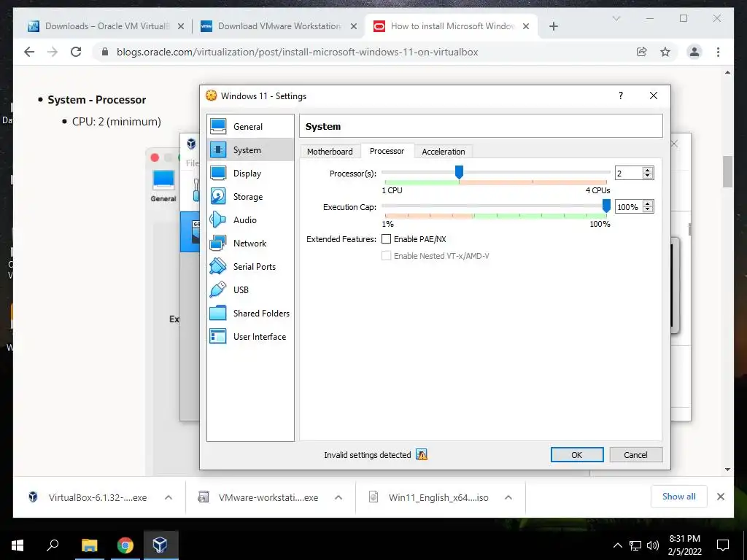Image resolution: width=747 pixels, height=560 pixels.
Task: Select the System category icon
Action: point(218,149)
